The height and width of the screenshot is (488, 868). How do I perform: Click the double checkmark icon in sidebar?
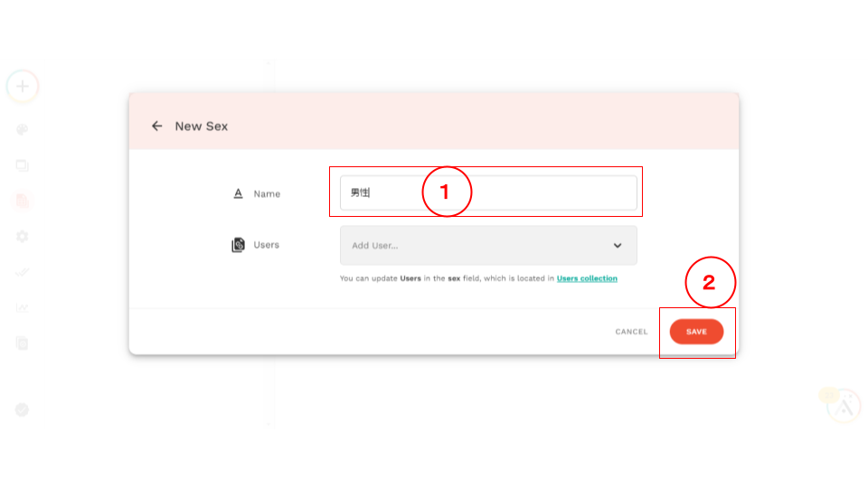click(22, 272)
